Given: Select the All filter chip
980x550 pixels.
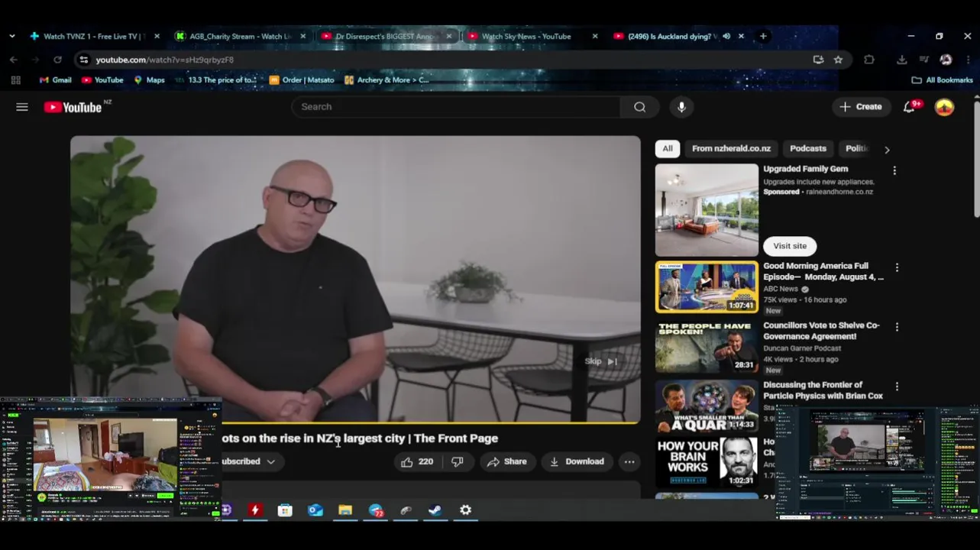Looking at the screenshot, I should pos(668,149).
